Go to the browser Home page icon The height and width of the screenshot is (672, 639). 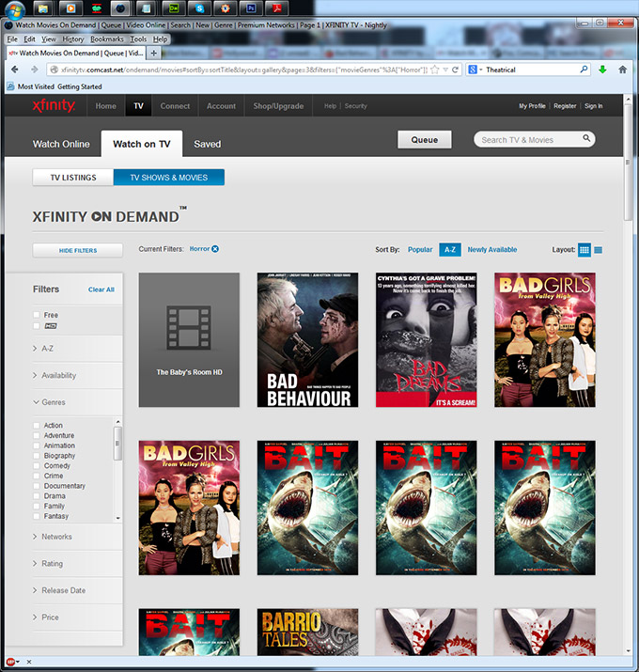[622, 70]
